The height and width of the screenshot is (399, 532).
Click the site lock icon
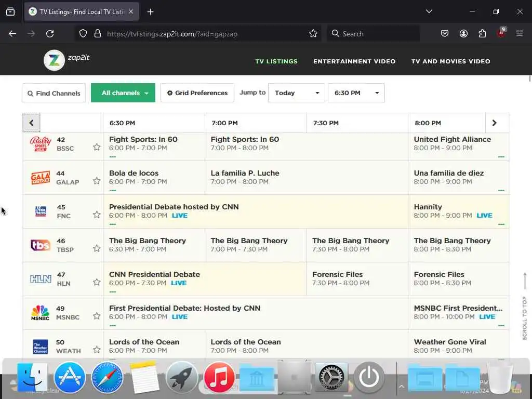click(x=98, y=34)
